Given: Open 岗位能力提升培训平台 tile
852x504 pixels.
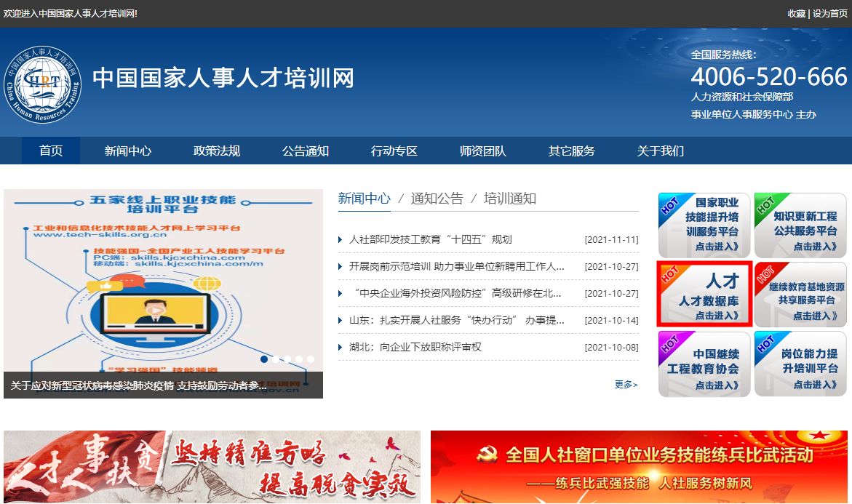Looking at the screenshot, I should point(800,364).
